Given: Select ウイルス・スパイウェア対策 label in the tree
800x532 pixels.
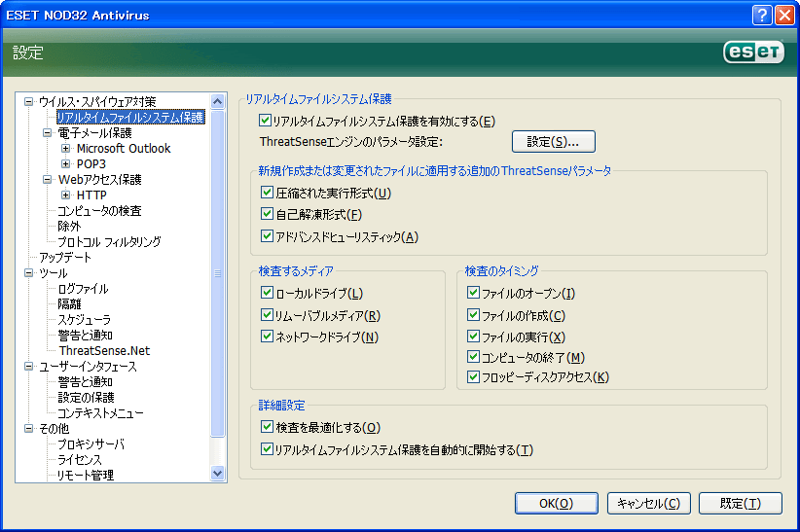Looking at the screenshot, I should pos(97,101).
